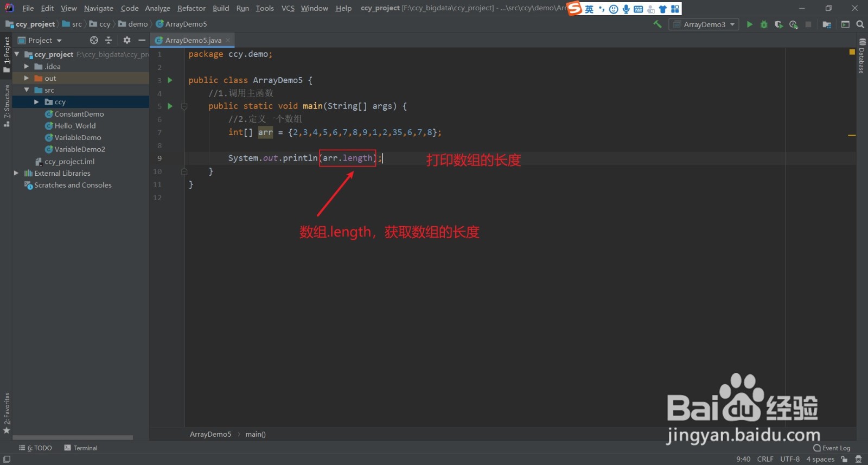Click main() in editor breadcrumb

[256, 434]
